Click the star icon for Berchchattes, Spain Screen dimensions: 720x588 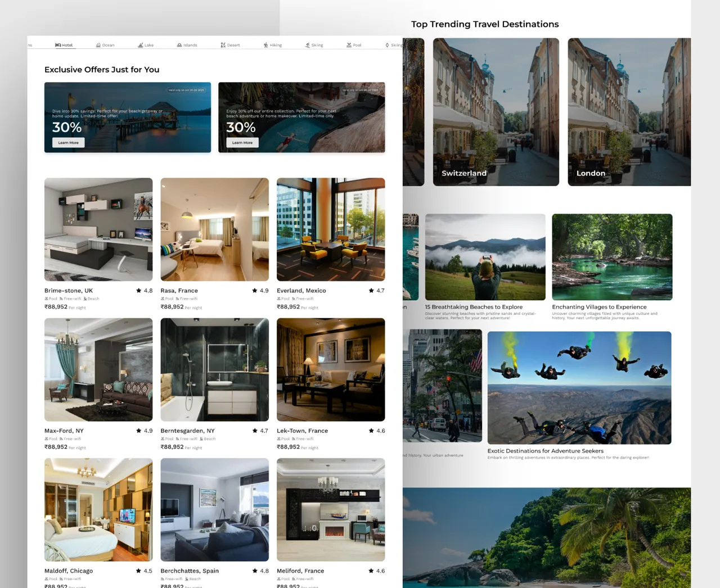coord(255,571)
